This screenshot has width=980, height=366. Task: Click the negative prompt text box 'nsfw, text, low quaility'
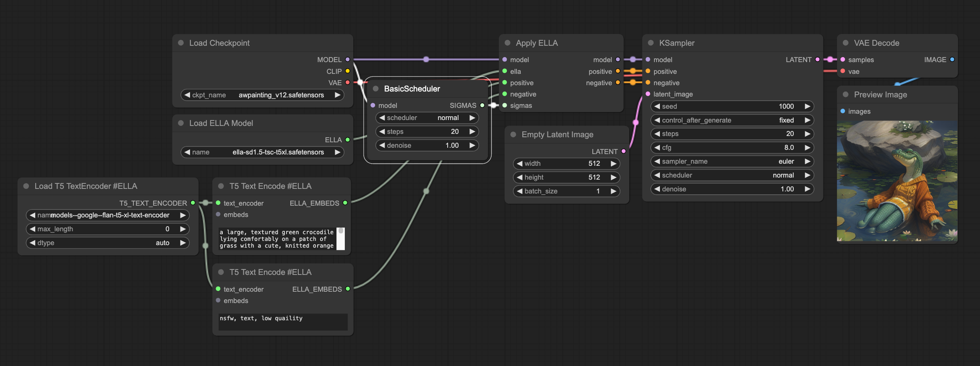(283, 322)
